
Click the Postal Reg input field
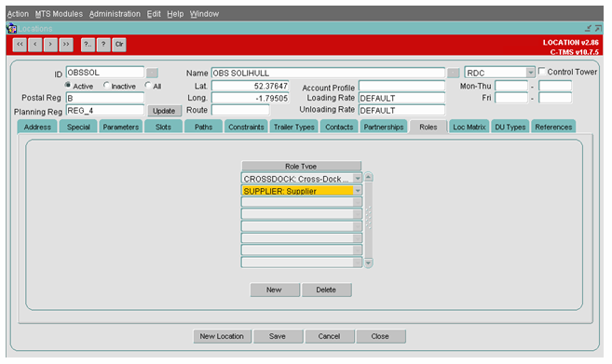pos(105,98)
